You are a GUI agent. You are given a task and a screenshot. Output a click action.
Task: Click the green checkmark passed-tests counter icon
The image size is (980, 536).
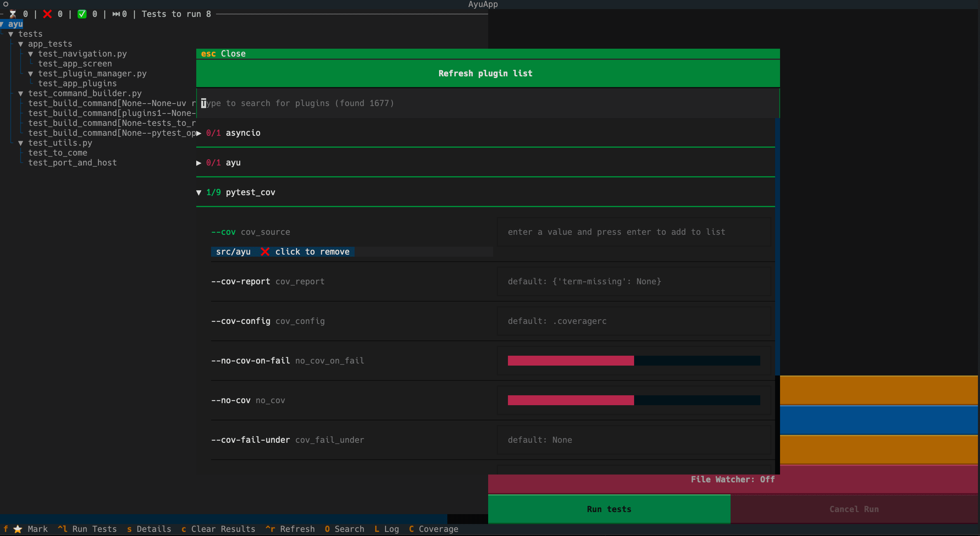[82, 14]
